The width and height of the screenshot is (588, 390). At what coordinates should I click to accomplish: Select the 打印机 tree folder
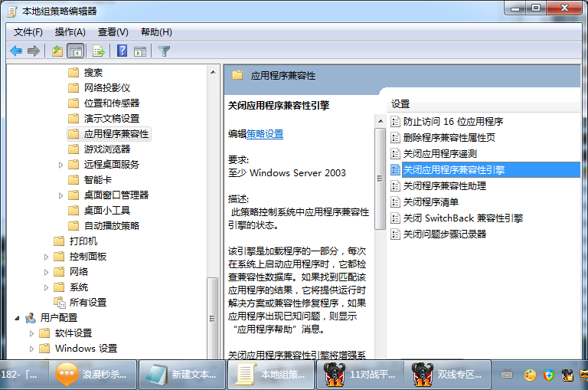pyautogui.click(x=83, y=241)
